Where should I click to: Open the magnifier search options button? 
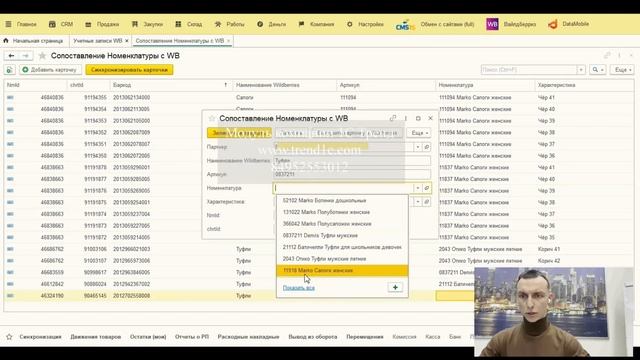click(x=598, y=70)
